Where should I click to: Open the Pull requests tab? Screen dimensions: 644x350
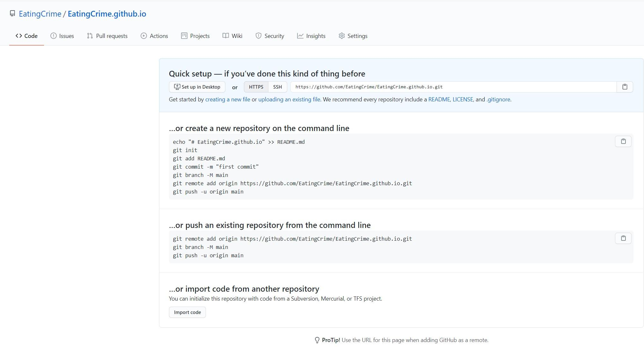coord(107,36)
